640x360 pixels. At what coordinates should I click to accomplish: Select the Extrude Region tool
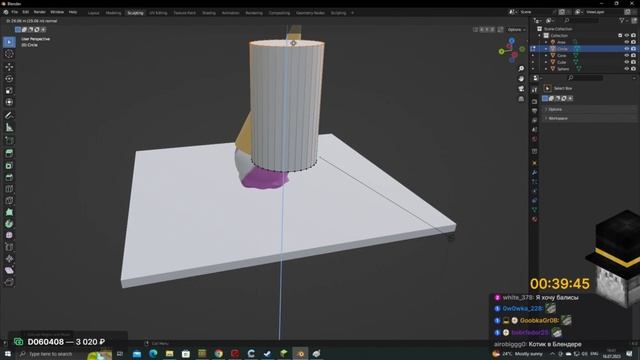9,153
